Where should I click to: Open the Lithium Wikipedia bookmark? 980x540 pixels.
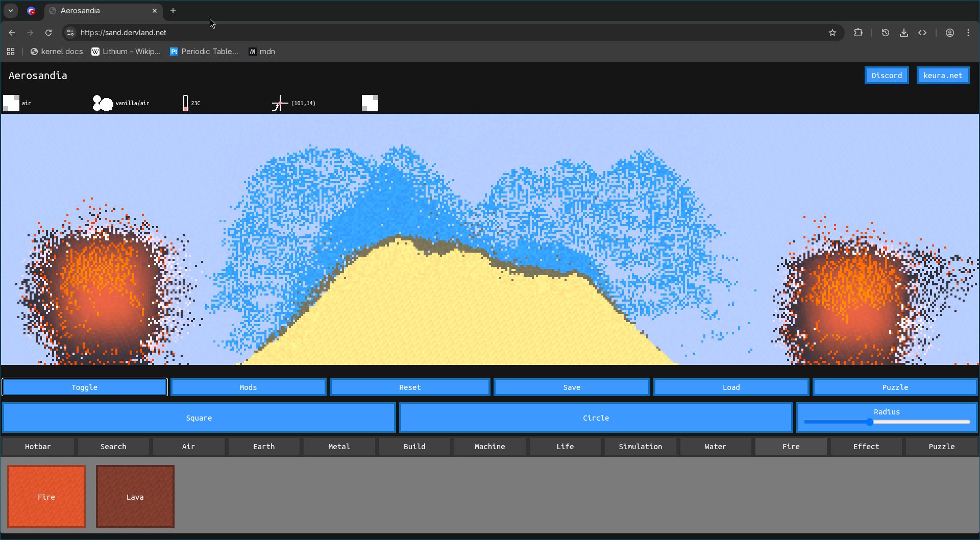pyautogui.click(x=126, y=52)
